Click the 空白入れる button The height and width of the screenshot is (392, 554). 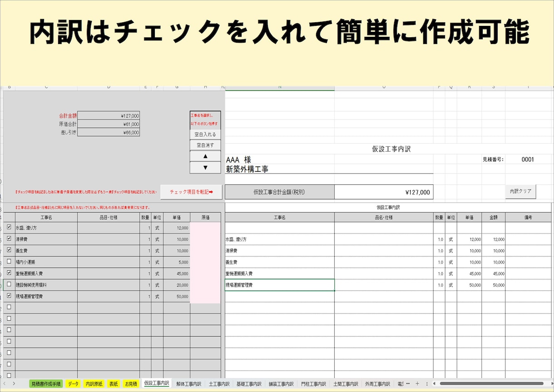pyautogui.click(x=205, y=134)
